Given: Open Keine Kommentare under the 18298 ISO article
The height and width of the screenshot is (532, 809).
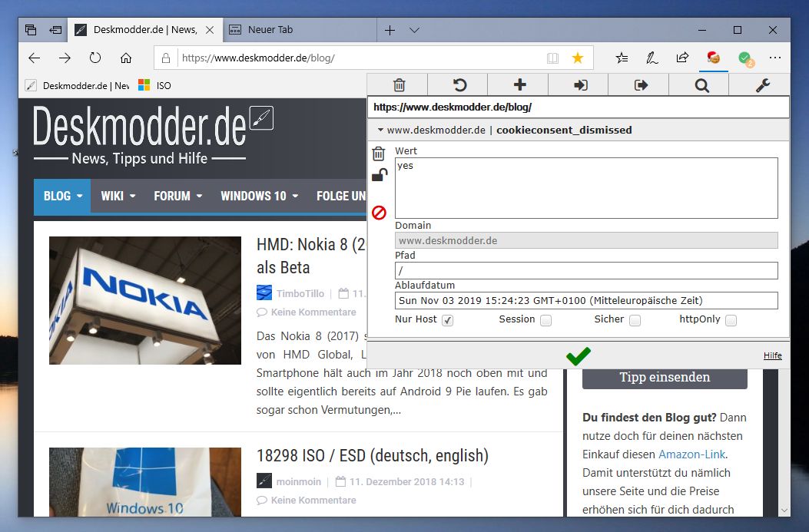Looking at the screenshot, I should [x=313, y=500].
